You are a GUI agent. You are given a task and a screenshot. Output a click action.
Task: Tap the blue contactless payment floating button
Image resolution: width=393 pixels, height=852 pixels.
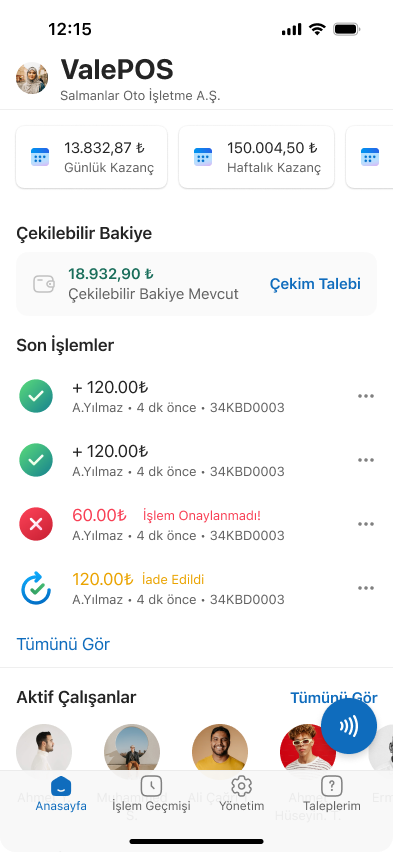coord(348,726)
